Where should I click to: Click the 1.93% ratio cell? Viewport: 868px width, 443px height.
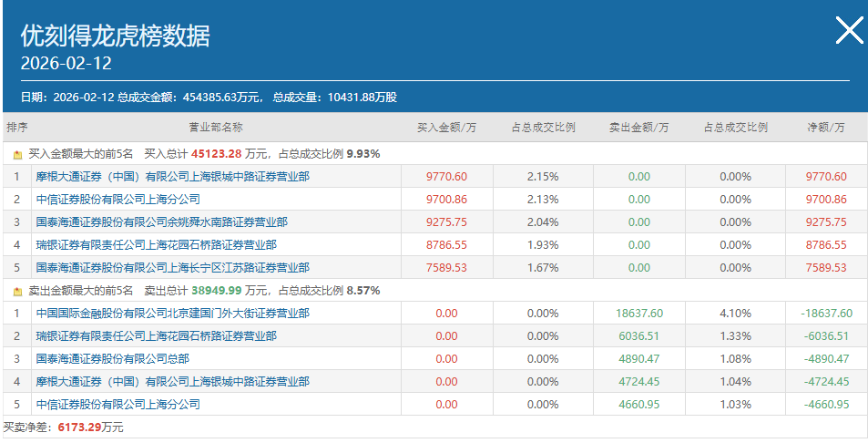click(543, 245)
